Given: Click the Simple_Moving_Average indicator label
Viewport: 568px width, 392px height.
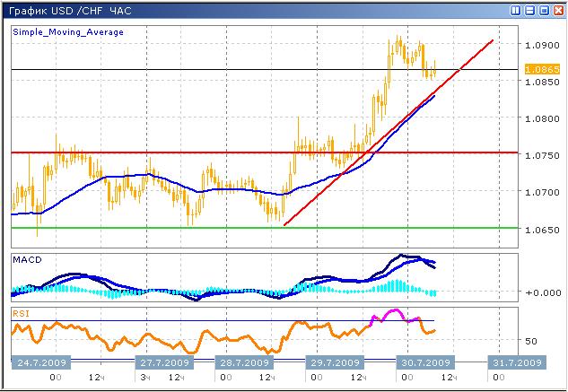Looking at the screenshot, I should coord(68,31).
